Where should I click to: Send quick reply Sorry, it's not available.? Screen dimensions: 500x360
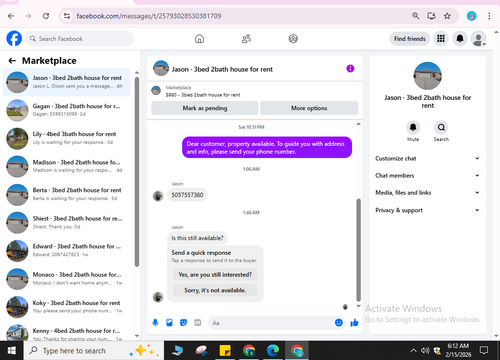coord(215,290)
